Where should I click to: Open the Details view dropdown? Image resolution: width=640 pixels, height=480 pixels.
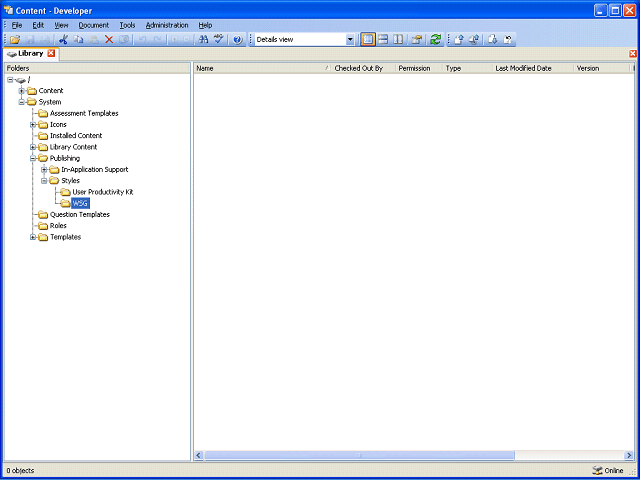click(350, 40)
